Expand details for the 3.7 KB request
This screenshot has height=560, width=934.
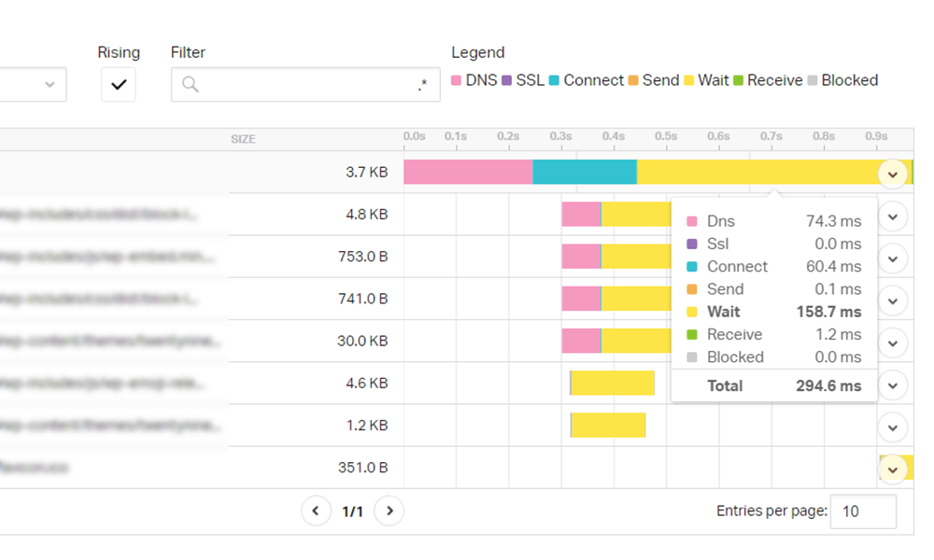(x=892, y=174)
